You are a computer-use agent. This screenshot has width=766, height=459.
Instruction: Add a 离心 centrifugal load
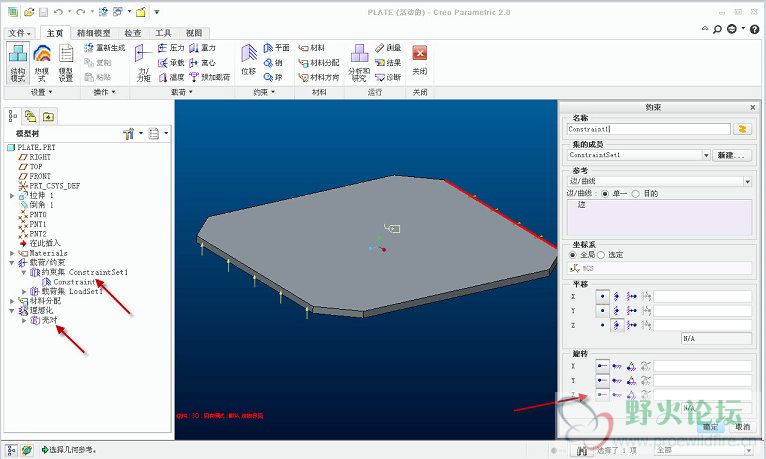(202, 63)
